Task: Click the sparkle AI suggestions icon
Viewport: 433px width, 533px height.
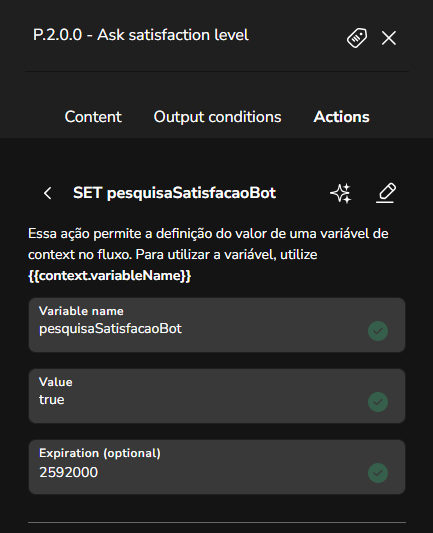Action: coord(341,193)
